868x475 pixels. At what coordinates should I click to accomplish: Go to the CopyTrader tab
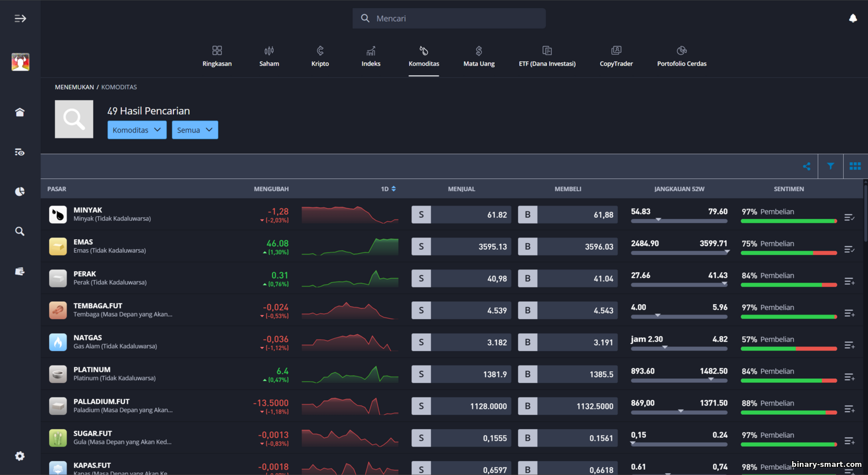pyautogui.click(x=616, y=56)
